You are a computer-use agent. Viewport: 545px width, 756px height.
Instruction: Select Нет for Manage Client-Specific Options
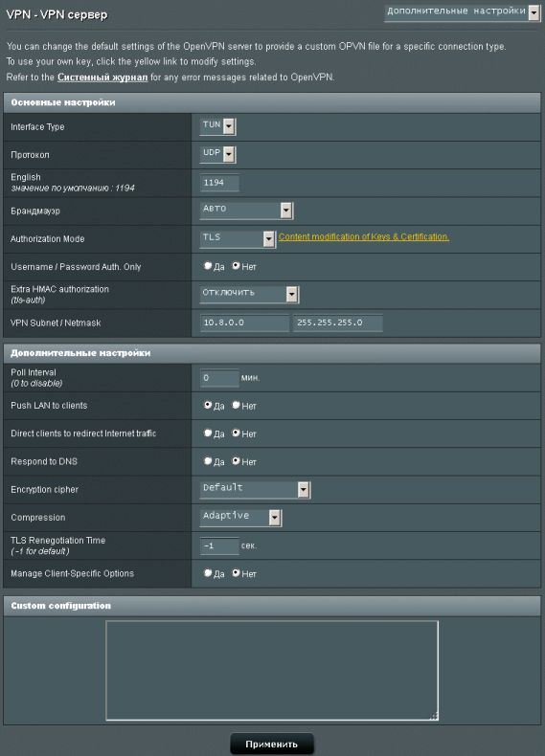pos(236,573)
